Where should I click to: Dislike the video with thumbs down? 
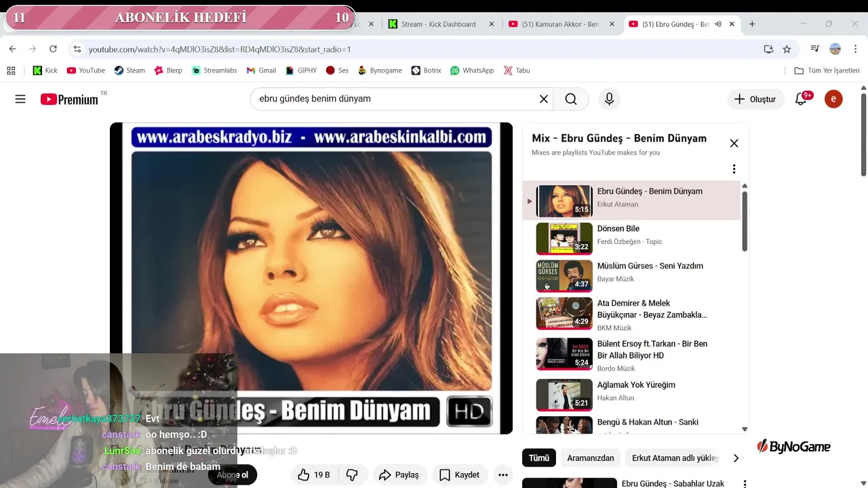pyautogui.click(x=352, y=475)
